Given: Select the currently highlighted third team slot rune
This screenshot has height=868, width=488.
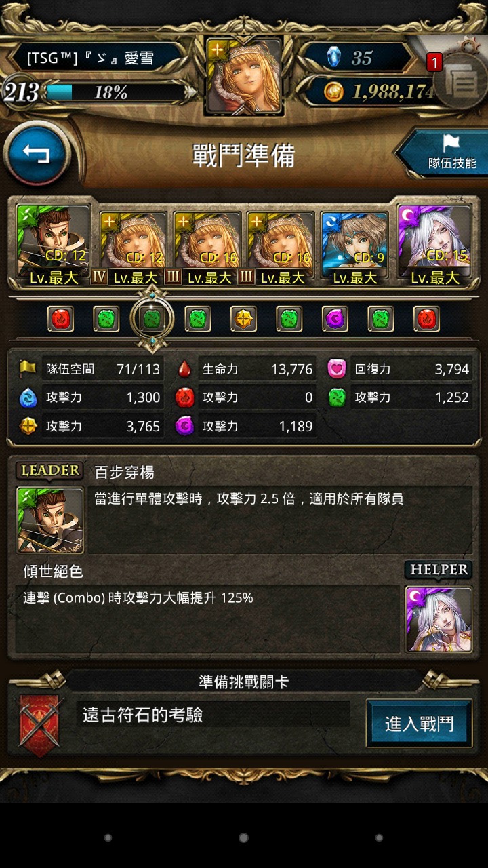Looking at the screenshot, I should click(152, 319).
